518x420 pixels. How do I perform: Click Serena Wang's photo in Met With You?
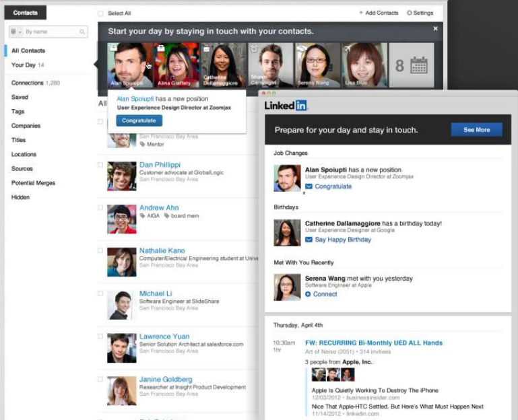tap(287, 287)
